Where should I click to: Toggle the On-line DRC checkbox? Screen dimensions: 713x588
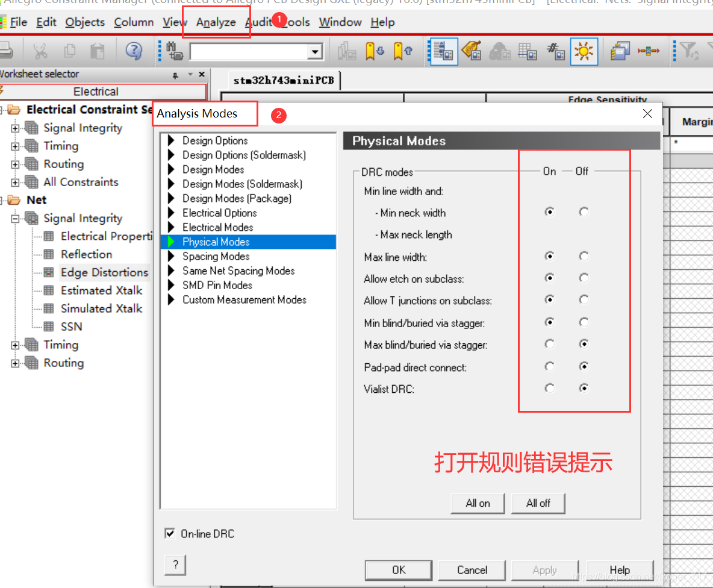170,534
